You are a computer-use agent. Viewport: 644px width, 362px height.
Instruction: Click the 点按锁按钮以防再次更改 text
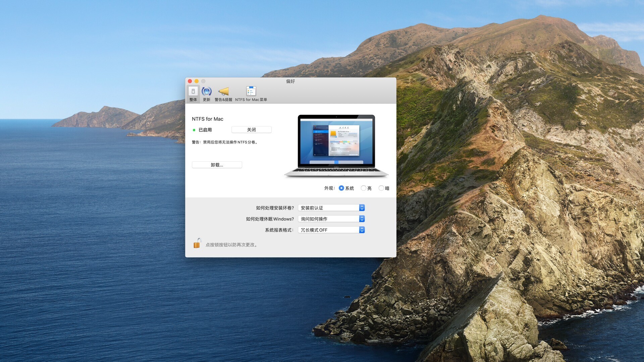tap(231, 245)
